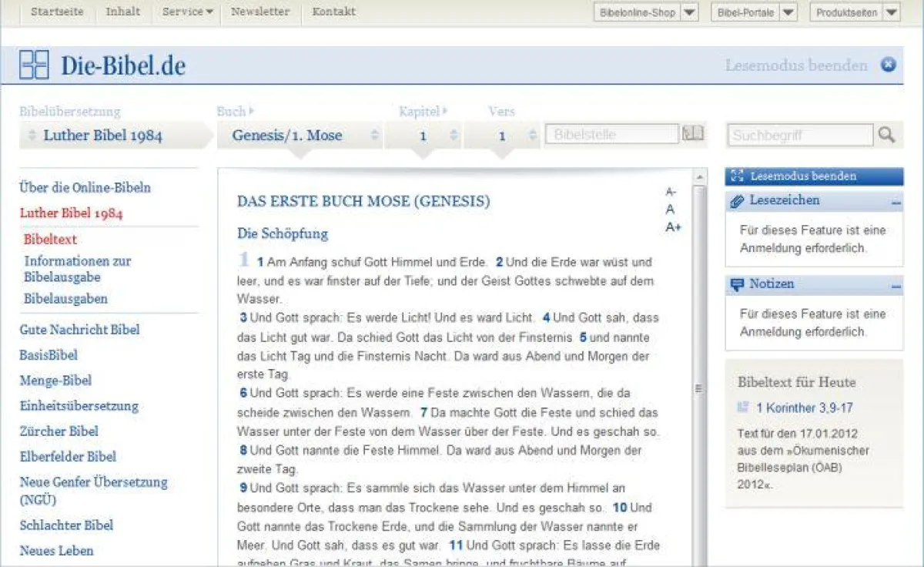The width and height of the screenshot is (924, 567).
Task: Decrease font size with A-
Action: coord(671,192)
